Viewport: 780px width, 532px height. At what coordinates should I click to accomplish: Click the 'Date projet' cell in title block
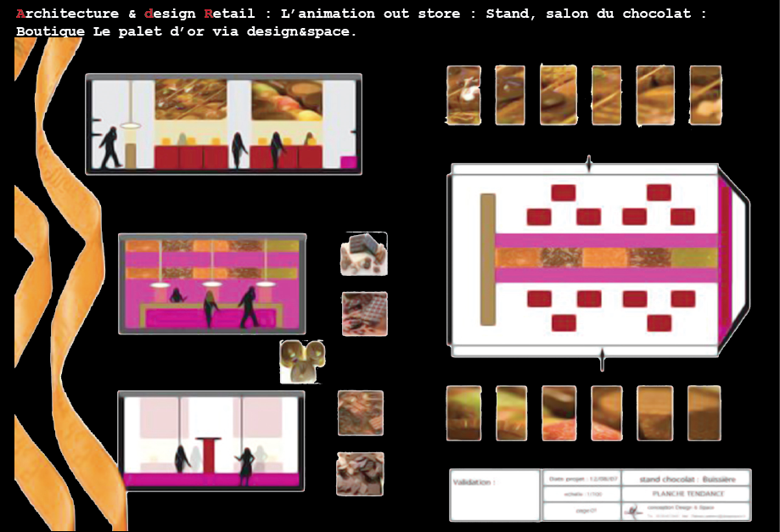pyautogui.click(x=581, y=479)
